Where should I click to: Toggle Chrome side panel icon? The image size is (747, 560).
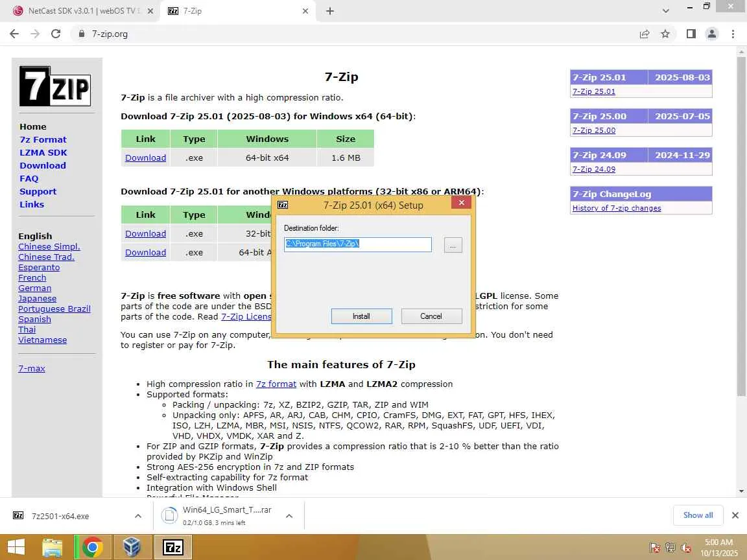[691, 34]
